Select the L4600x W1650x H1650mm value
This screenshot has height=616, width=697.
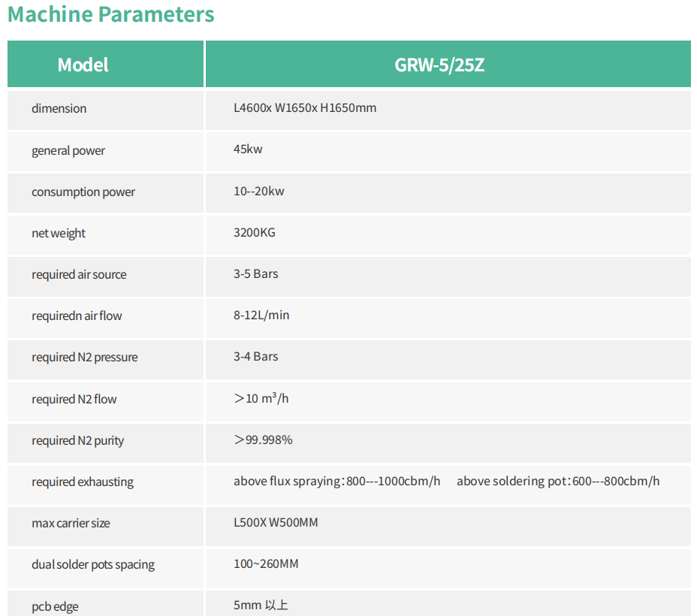point(305,108)
